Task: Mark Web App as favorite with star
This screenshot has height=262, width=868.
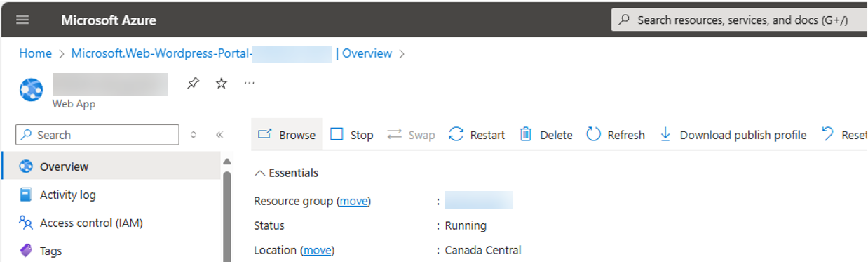Action: [222, 84]
